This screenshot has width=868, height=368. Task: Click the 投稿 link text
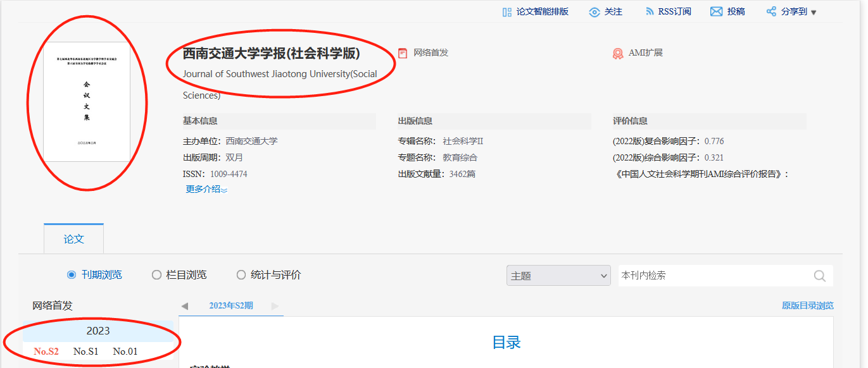click(736, 12)
